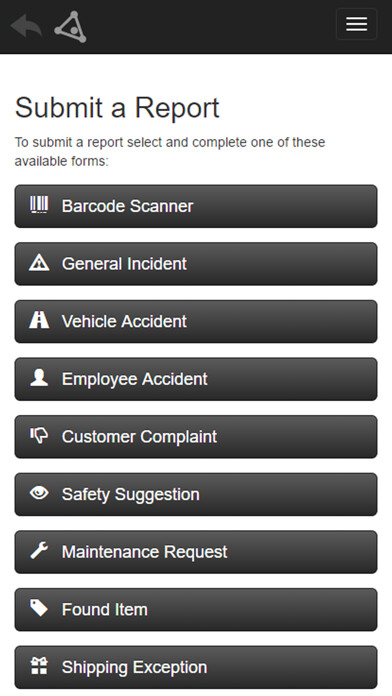Screen dimensions: 392x696
Task: Click the warning triangle icon
Action: click(39, 263)
